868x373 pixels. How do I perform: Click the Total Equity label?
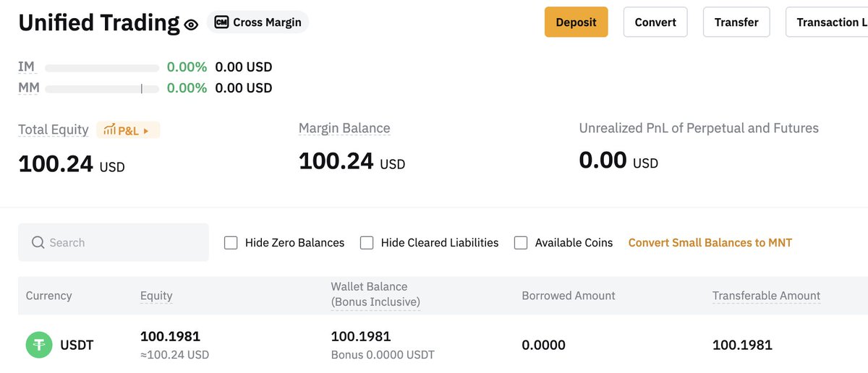tap(54, 130)
